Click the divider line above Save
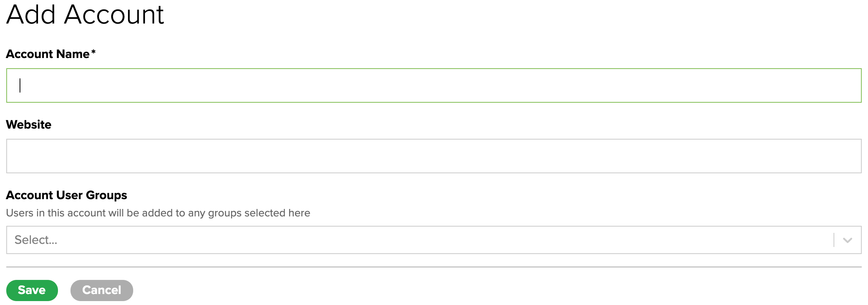 434,267
